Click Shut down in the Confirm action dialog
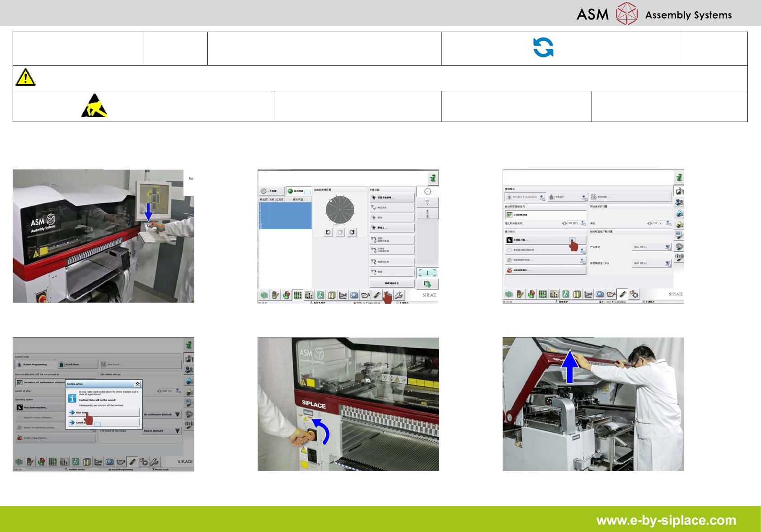The height and width of the screenshot is (532, 761). 104,413
